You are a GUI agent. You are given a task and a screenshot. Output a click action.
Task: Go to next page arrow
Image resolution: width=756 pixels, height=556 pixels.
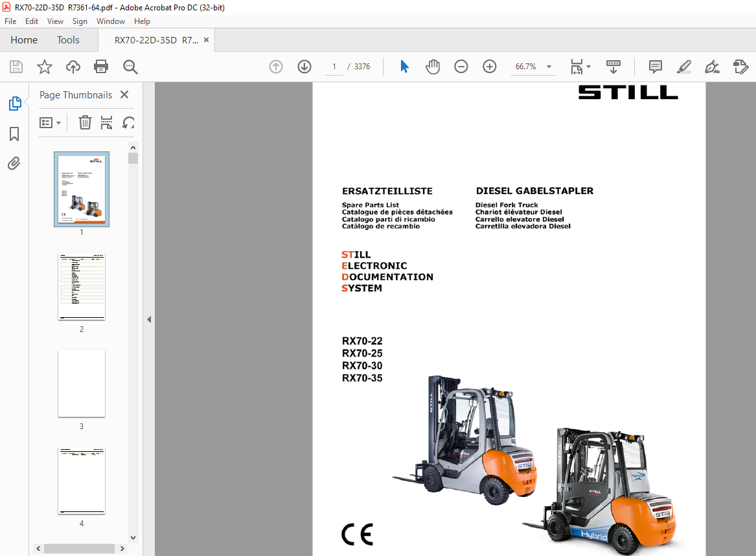(x=304, y=67)
